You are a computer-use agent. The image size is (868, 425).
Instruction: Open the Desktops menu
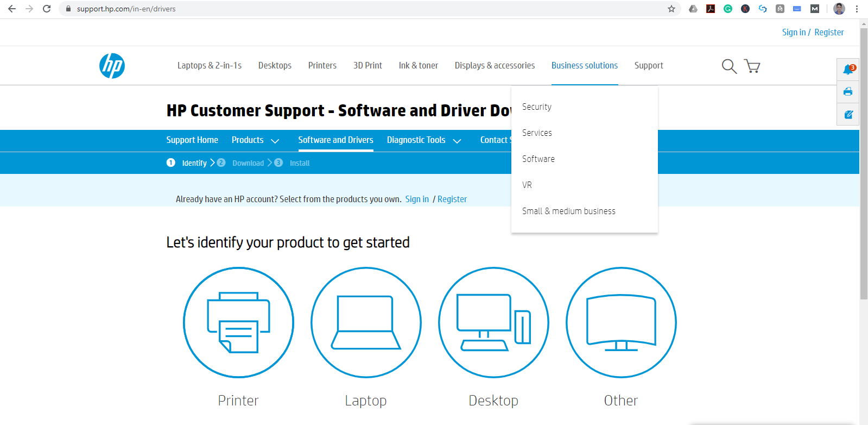point(275,65)
